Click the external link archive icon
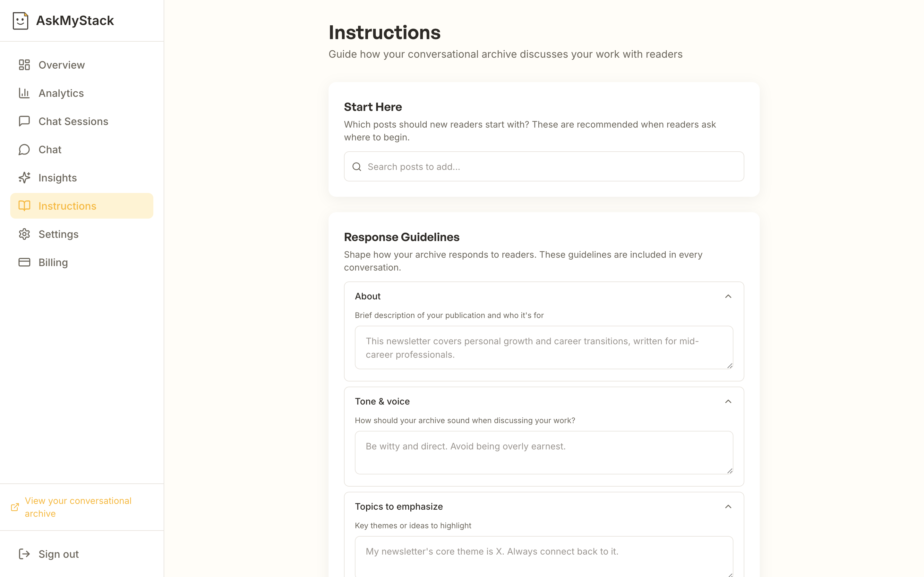 pos(15,507)
